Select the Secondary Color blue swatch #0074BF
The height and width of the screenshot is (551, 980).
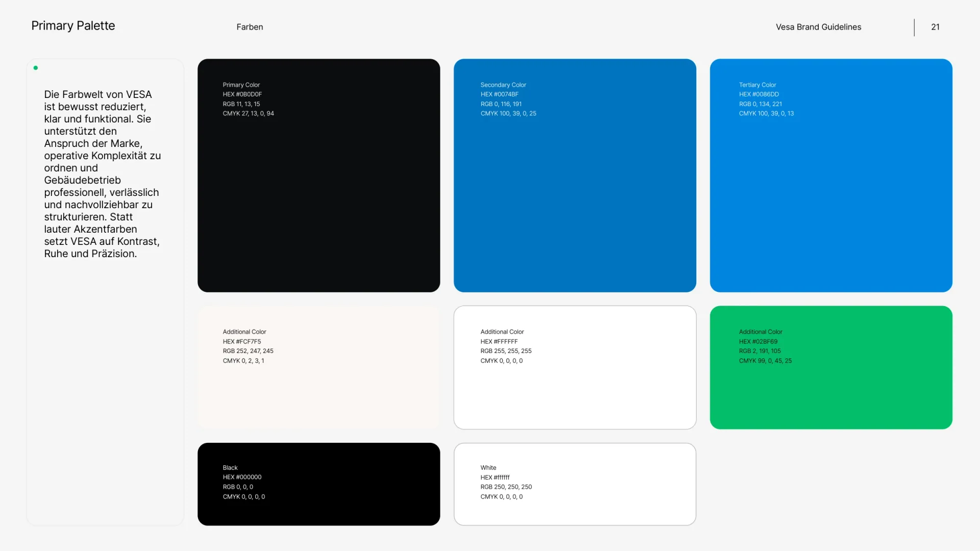575,176
